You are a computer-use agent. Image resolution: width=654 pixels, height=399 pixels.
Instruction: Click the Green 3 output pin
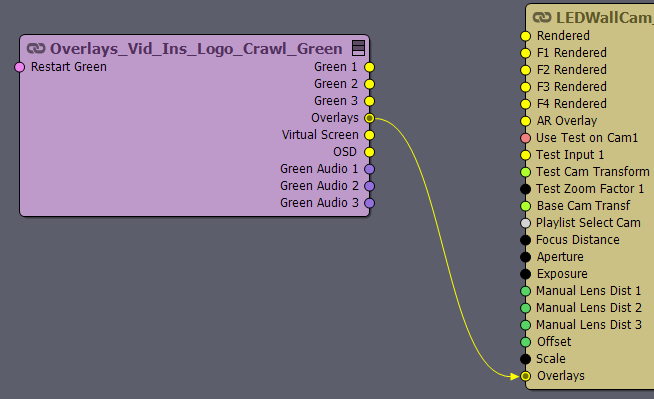point(370,101)
